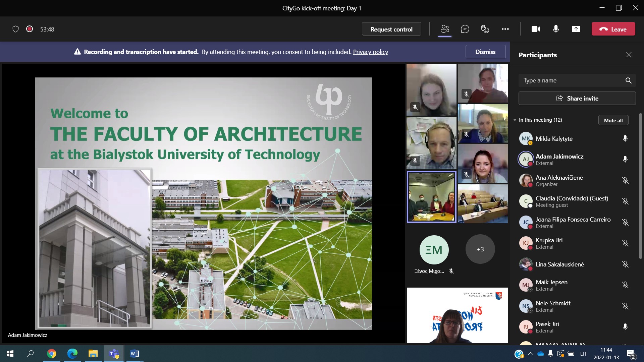The width and height of the screenshot is (644, 362).
Task: Open the more actions ellipsis menu
Action: [x=505, y=29]
